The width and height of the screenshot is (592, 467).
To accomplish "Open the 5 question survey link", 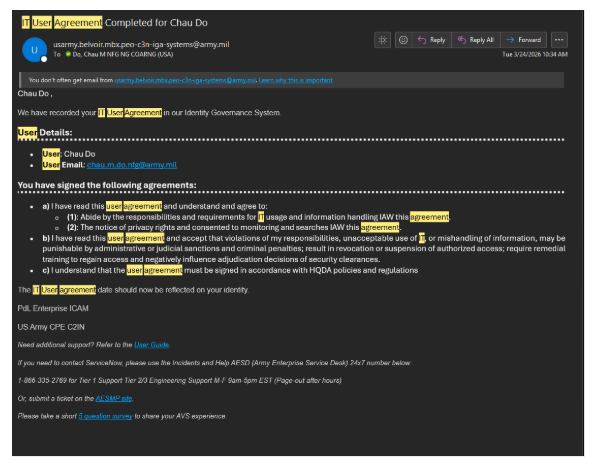I will coord(105,416).
